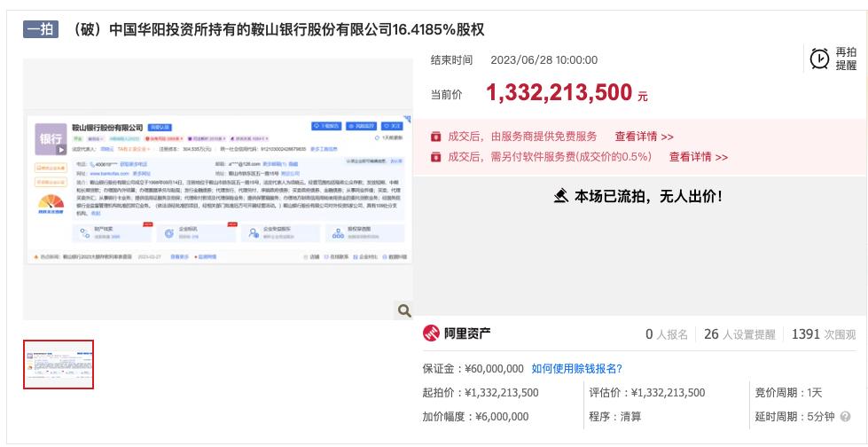This screenshot has width=868, height=447.
Task: Click the magnifier zoom icon on the image
Action: (x=404, y=310)
